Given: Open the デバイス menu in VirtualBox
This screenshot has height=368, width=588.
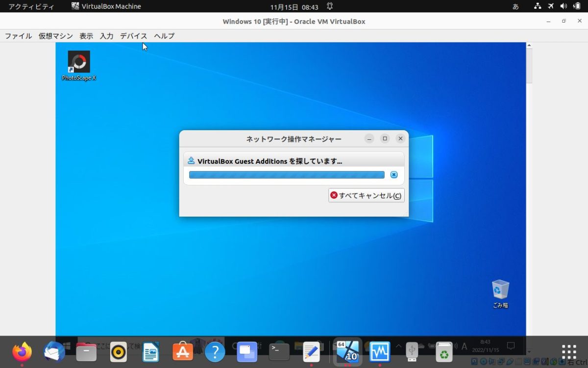Looking at the screenshot, I should click(x=133, y=36).
